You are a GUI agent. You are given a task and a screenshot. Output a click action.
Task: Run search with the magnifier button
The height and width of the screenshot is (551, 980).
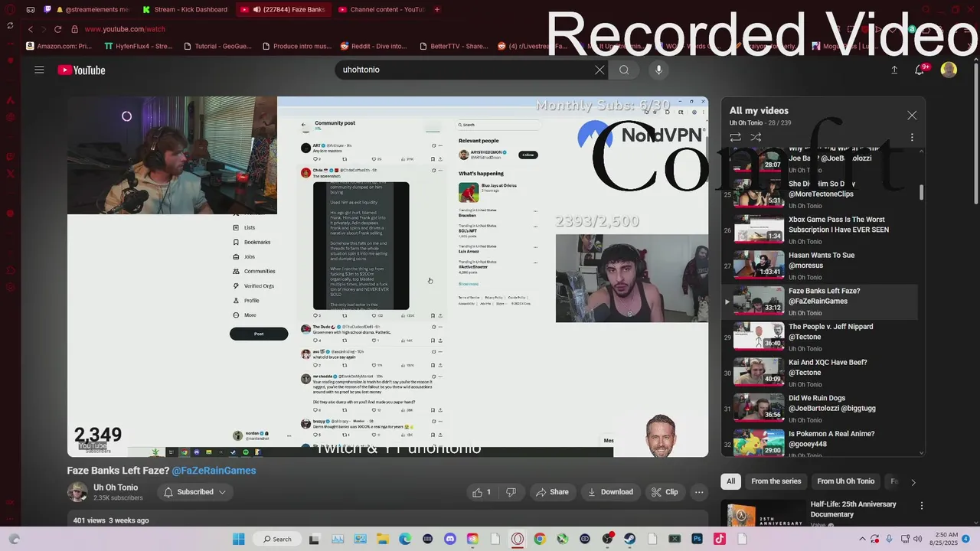(x=624, y=70)
